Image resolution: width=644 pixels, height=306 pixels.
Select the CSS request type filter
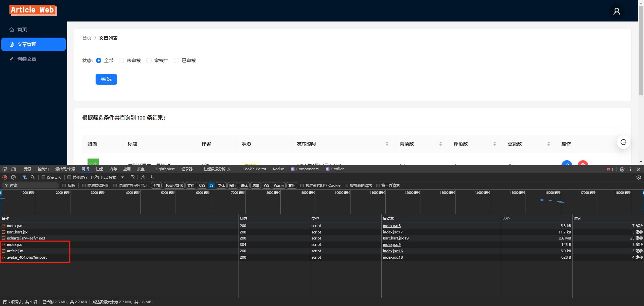coord(202,185)
